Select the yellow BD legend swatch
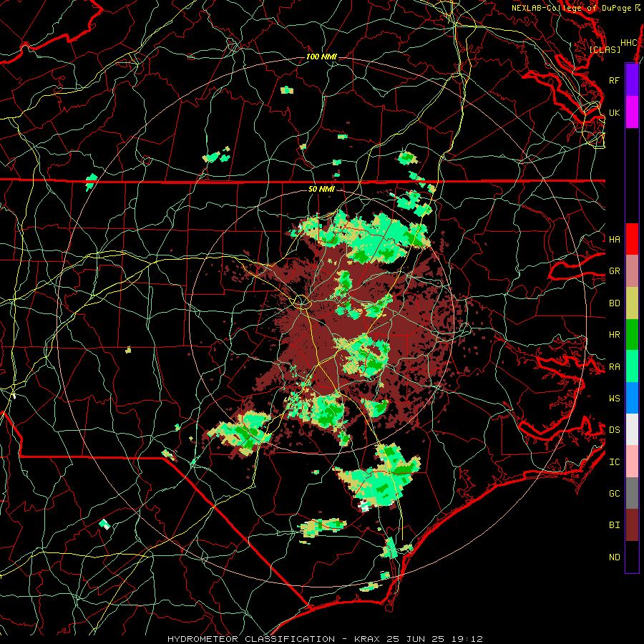The height and width of the screenshot is (644, 644). 632,303
